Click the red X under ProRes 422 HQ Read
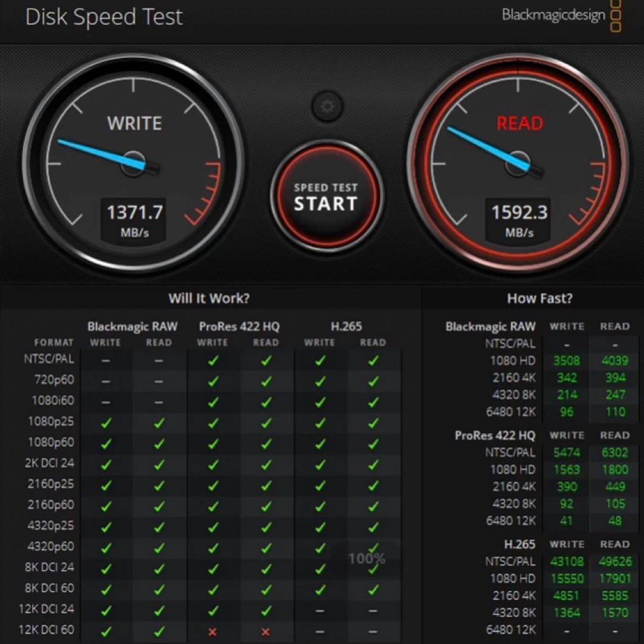Screen dimensions: 644x644 pos(265,631)
